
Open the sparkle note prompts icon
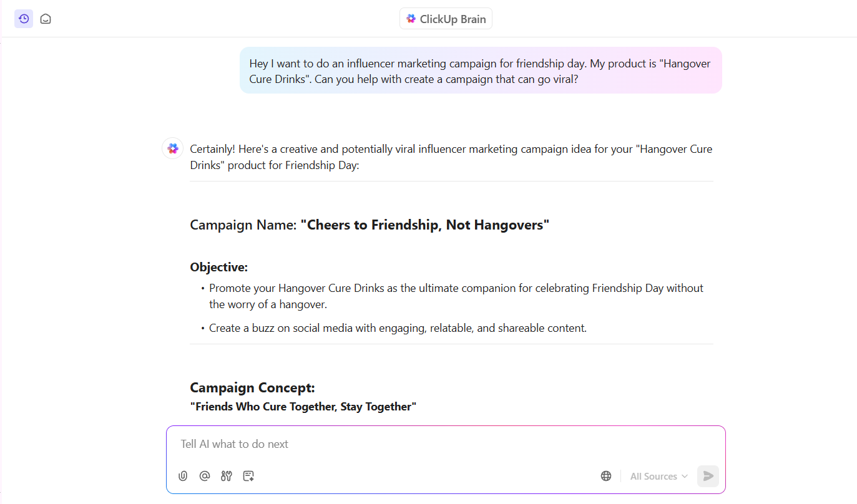pos(248,476)
